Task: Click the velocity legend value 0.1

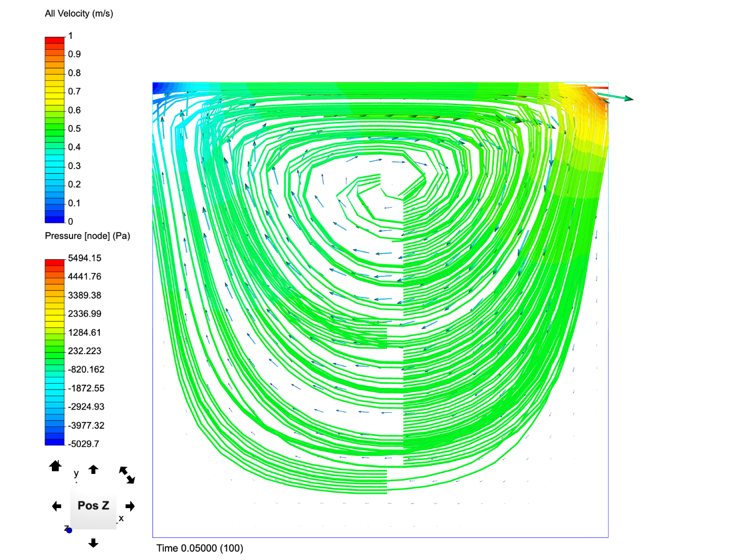Action: [x=74, y=203]
